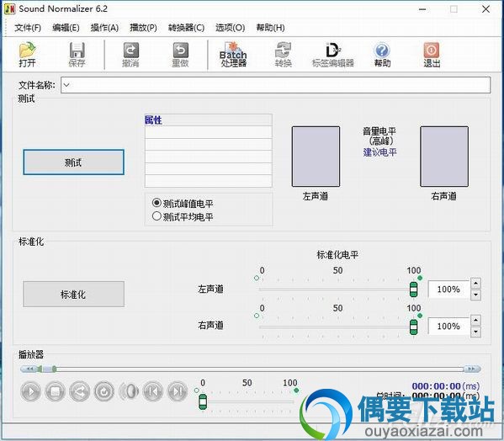504x441 pixels.
Task: Click the 右声道 normalization slider handle
Action: point(414,327)
